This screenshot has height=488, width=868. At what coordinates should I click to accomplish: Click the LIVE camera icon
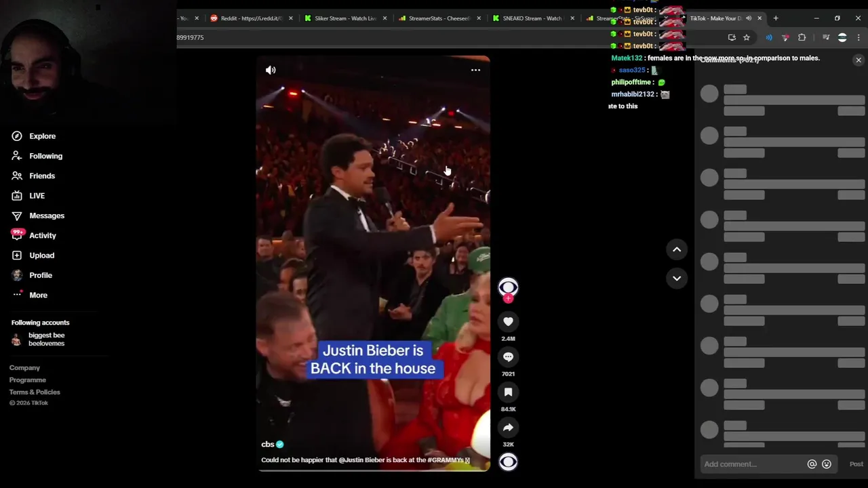(x=17, y=196)
